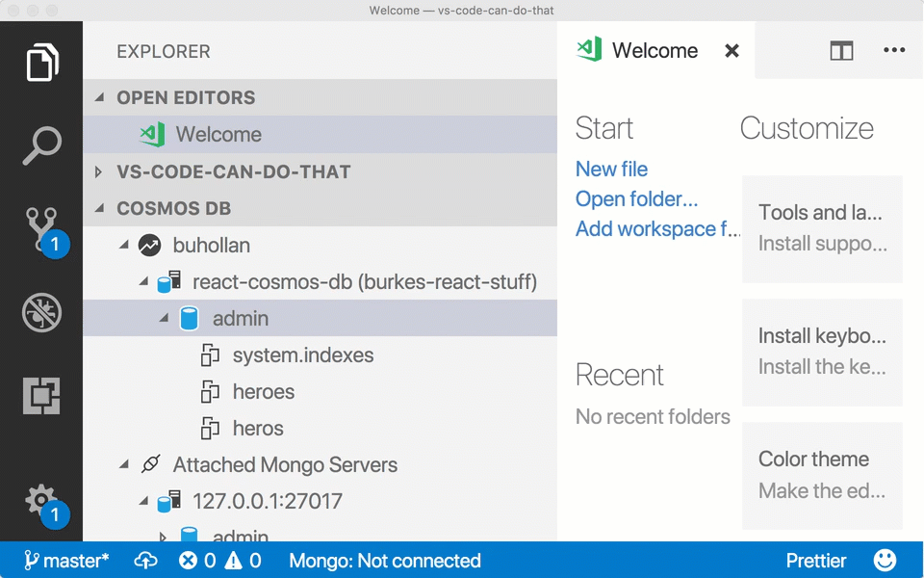
Task: Collapse the Attached Mongo Servers node
Action: (x=124, y=464)
